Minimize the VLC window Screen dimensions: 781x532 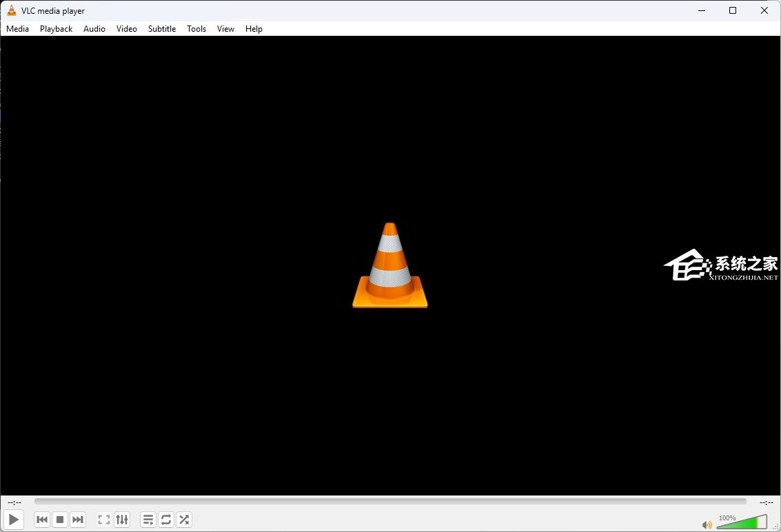[702, 10]
